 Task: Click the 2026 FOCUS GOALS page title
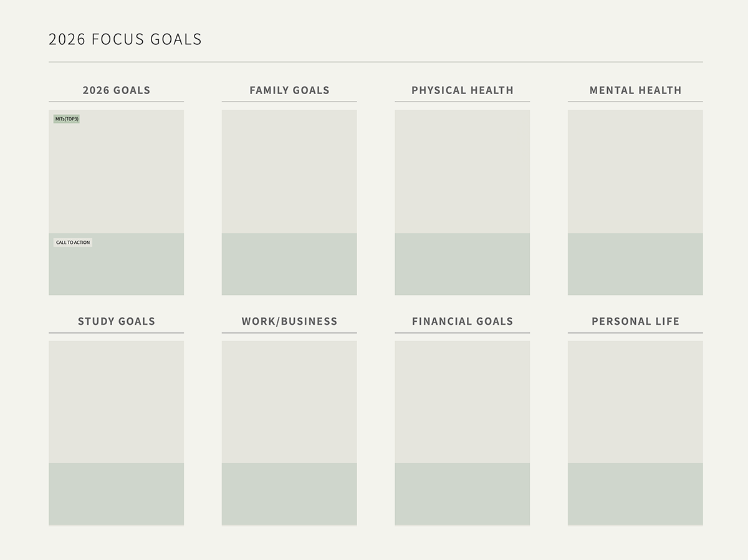(x=125, y=39)
